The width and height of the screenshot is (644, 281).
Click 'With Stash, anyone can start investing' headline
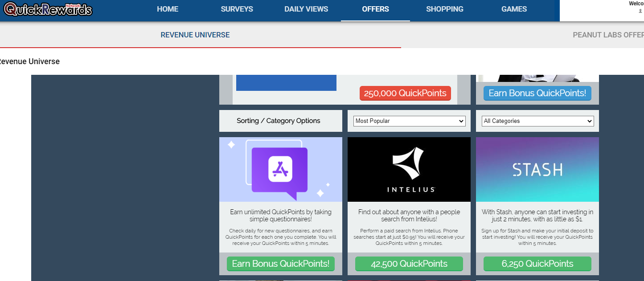click(x=537, y=216)
